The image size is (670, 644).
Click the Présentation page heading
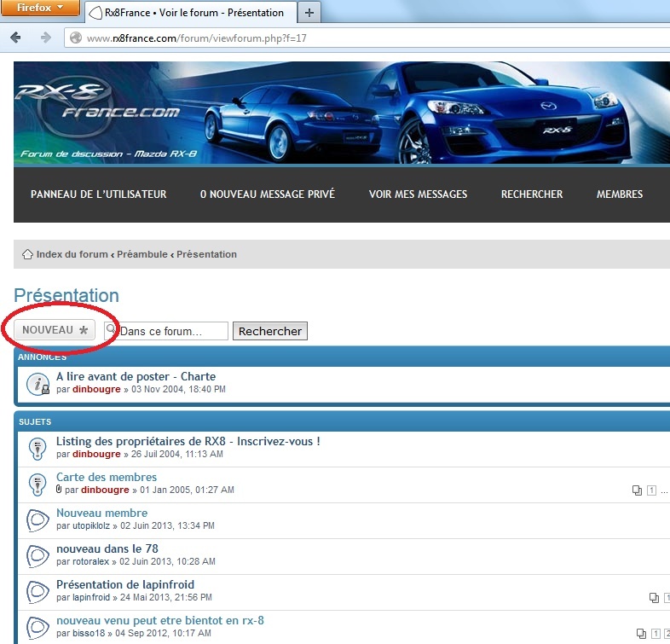click(66, 295)
